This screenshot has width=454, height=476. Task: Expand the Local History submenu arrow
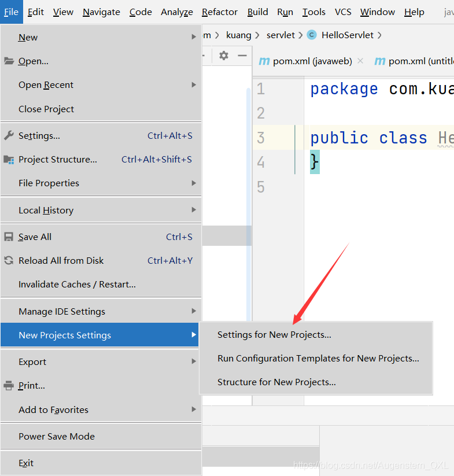click(x=194, y=210)
